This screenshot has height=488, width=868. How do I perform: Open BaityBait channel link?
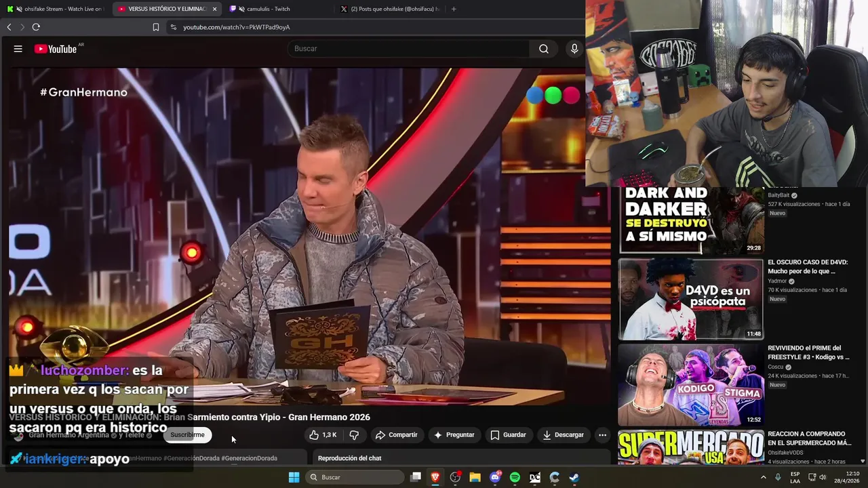778,195
